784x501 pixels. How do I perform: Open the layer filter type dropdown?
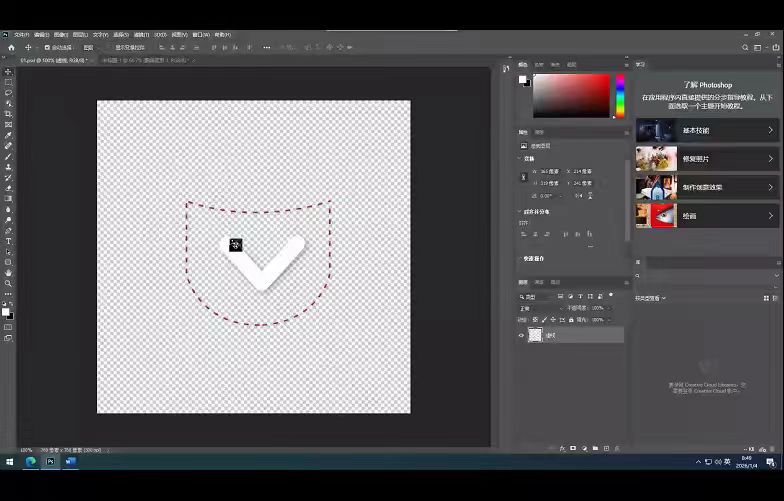[540, 296]
